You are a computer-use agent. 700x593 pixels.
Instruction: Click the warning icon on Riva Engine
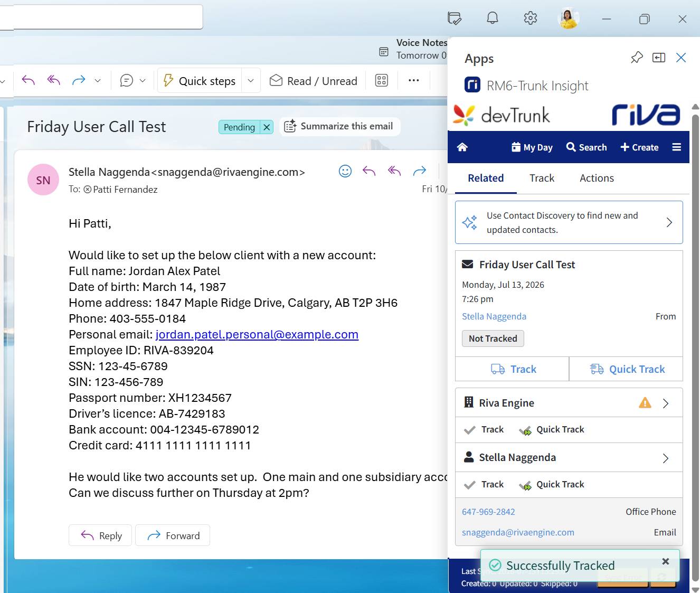pyautogui.click(x=645, y=403)
